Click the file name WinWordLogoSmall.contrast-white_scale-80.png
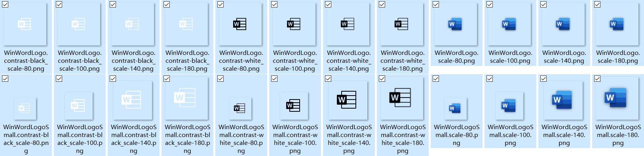 click(x=241, y=139)
